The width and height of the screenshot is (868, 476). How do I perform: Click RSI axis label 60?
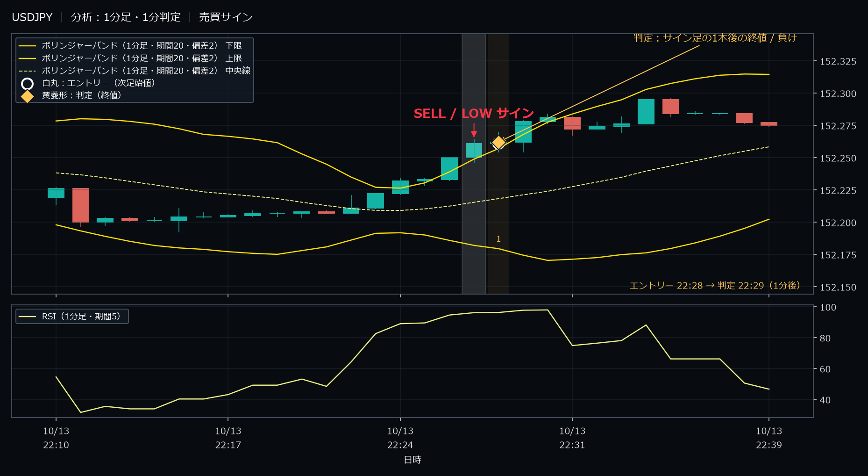pyautogui.click(x=825, y=369)
